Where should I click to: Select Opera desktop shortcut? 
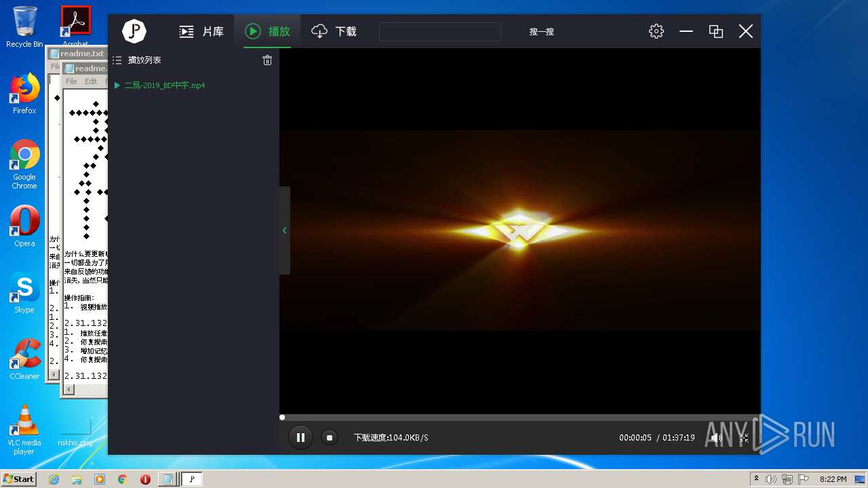24,226
